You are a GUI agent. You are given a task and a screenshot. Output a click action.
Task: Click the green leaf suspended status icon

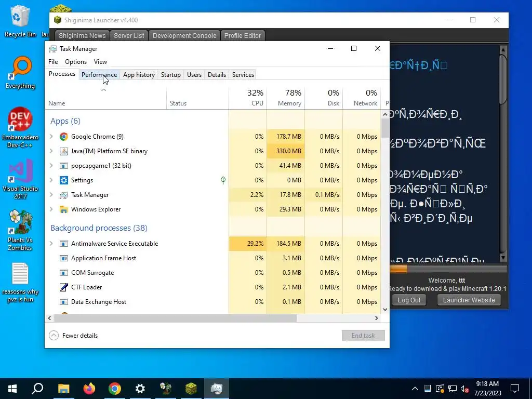click(223, 180)
